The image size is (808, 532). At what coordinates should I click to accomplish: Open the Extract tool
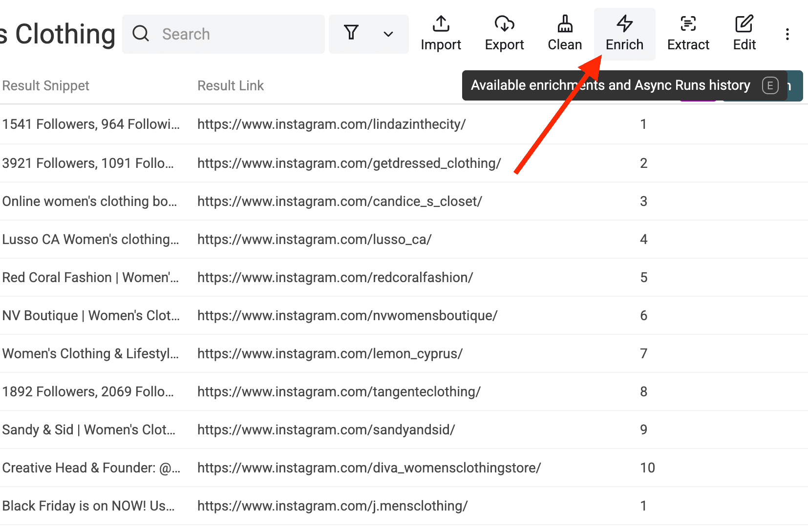pos(688,34)
